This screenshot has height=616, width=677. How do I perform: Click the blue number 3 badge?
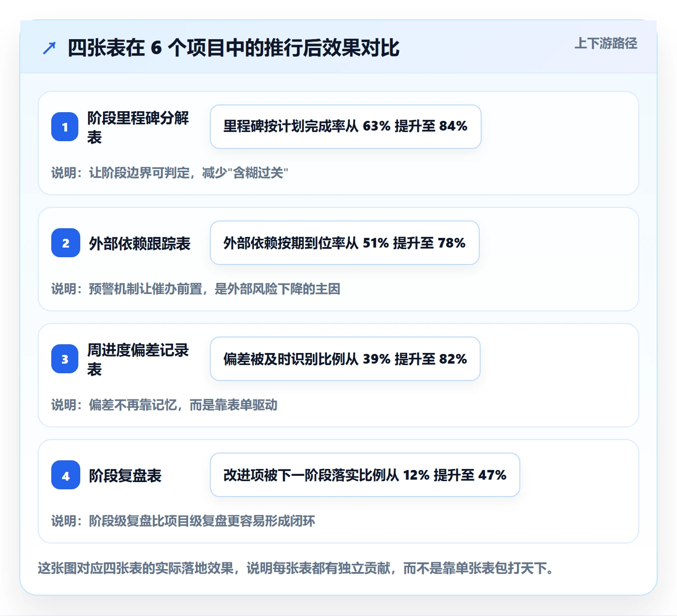click(65, 359)
